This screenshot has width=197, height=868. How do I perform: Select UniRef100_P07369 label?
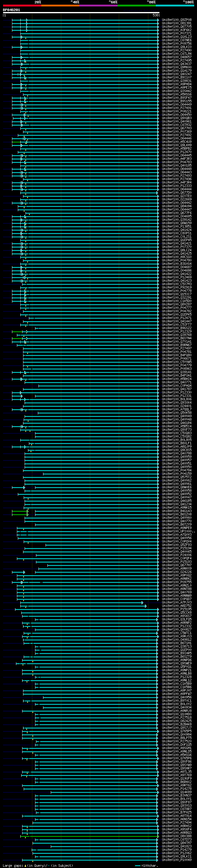pos(176,132)
